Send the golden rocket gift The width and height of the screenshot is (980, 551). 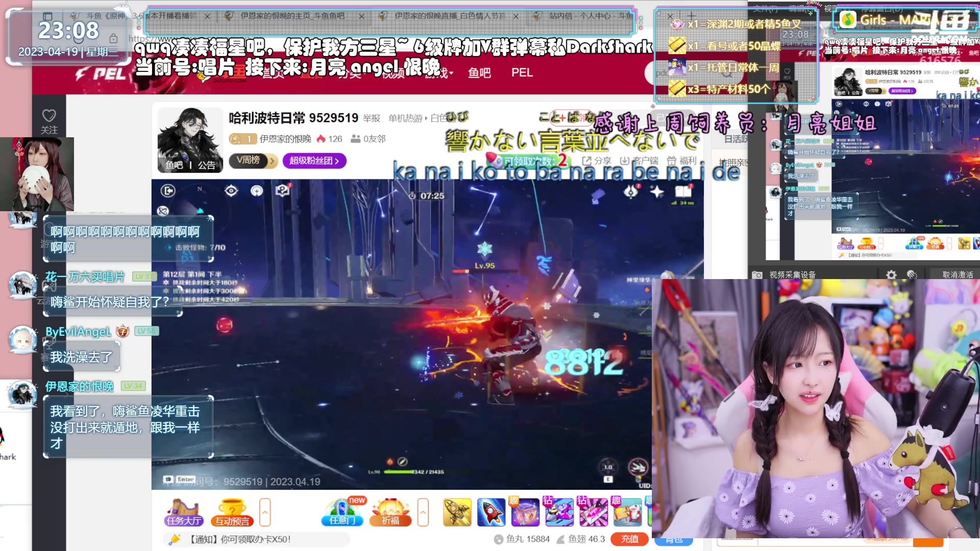[x=457, y=512]
